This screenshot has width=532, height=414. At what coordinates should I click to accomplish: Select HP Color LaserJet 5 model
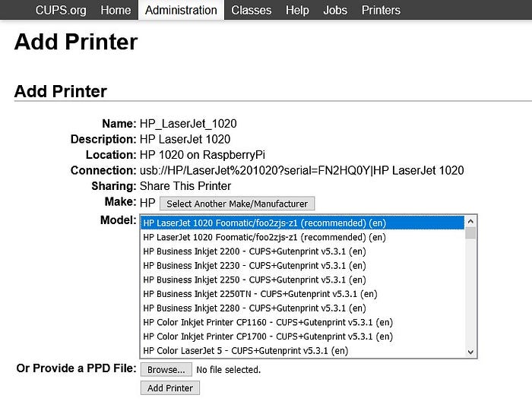pyautogui.click(x=302, y=351)
